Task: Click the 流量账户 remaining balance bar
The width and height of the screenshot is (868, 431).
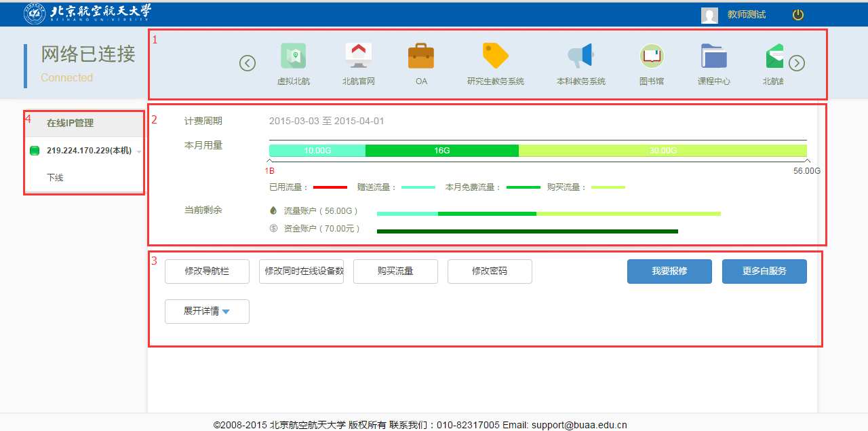Action: click(x=549, y=214)
